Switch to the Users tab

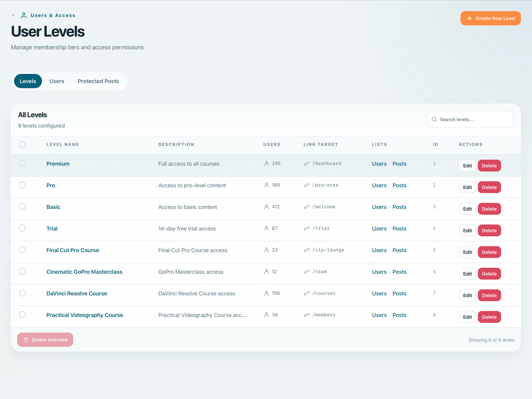tap(57, 81)
